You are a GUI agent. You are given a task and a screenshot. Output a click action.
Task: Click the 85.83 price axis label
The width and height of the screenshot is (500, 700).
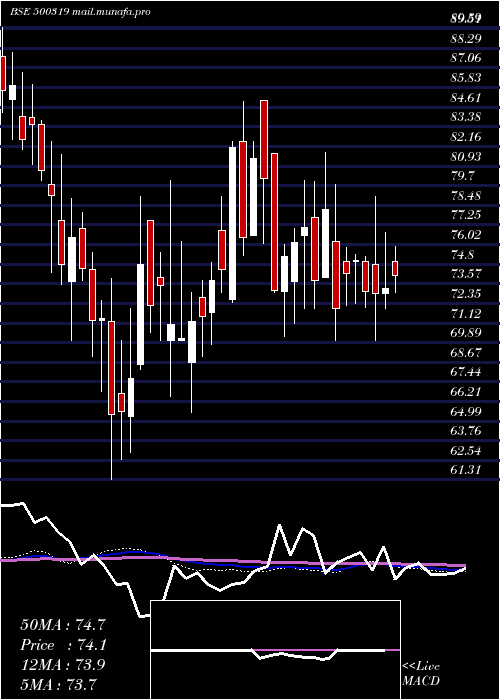click(x=466, y=78)
